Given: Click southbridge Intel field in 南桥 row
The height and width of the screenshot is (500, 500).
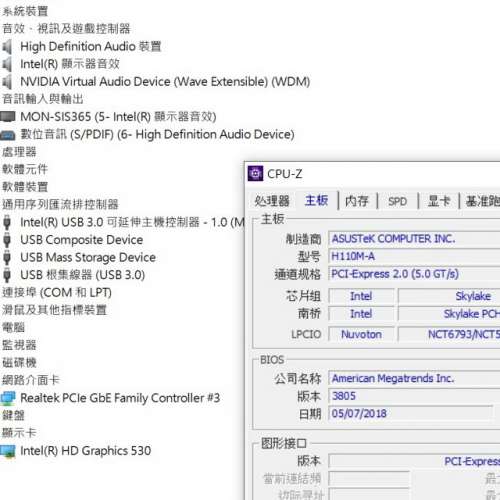Looking at the screenshot, I should pyautogui.click(x=361, y=314).
